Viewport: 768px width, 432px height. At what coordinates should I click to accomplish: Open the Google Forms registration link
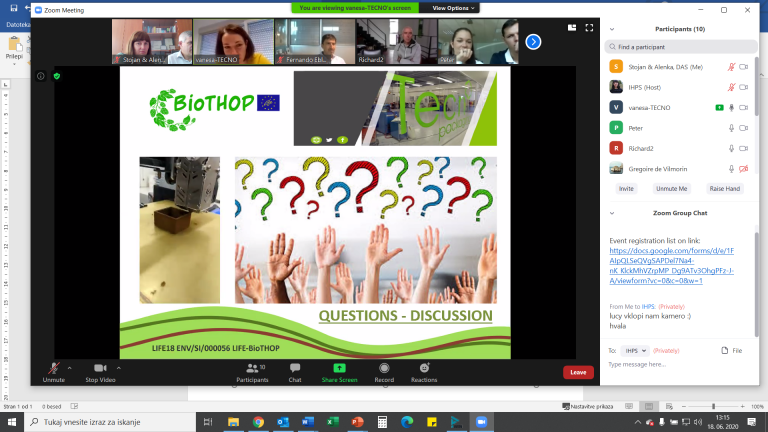click(672, 265)
